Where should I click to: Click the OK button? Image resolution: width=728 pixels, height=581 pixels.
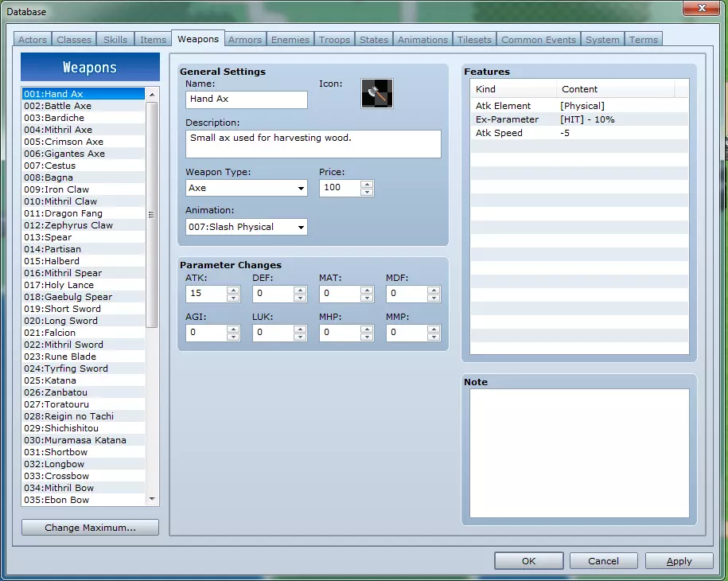(x=528, y=561)
